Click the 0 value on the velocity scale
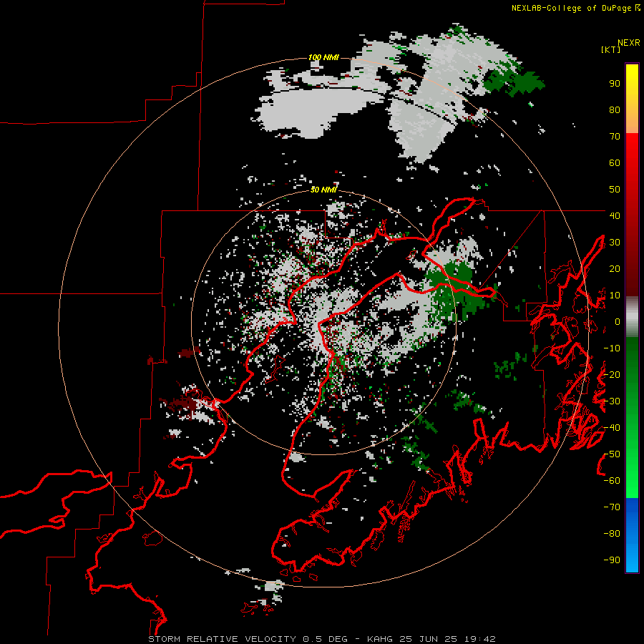 pyautogui.click(x=618, y=322)
